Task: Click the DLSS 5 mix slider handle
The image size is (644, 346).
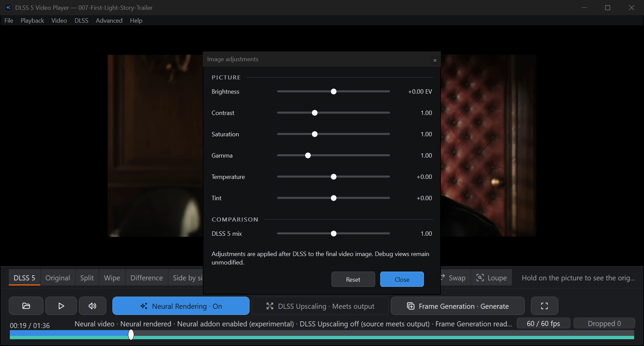Action: [x=334, y=234]
